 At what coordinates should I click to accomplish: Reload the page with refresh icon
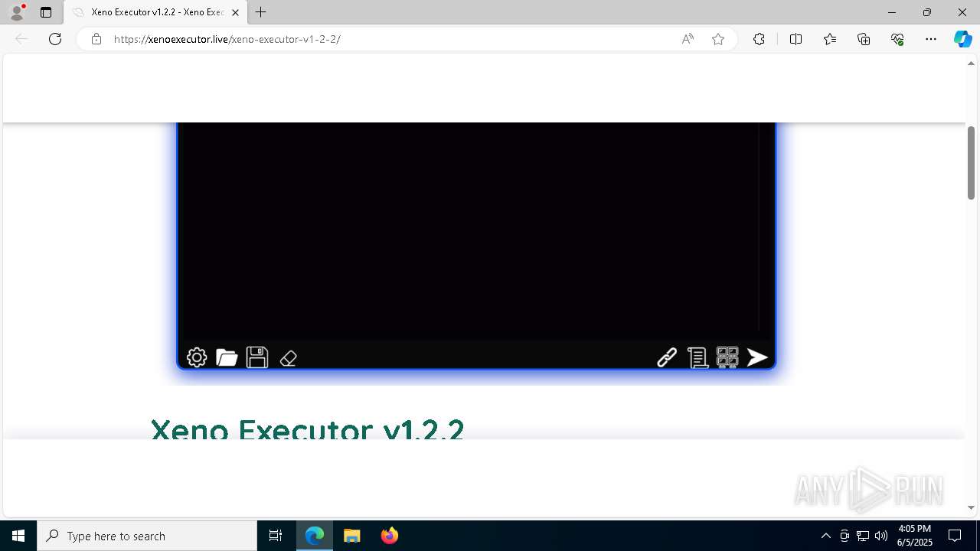click(55, 39)
